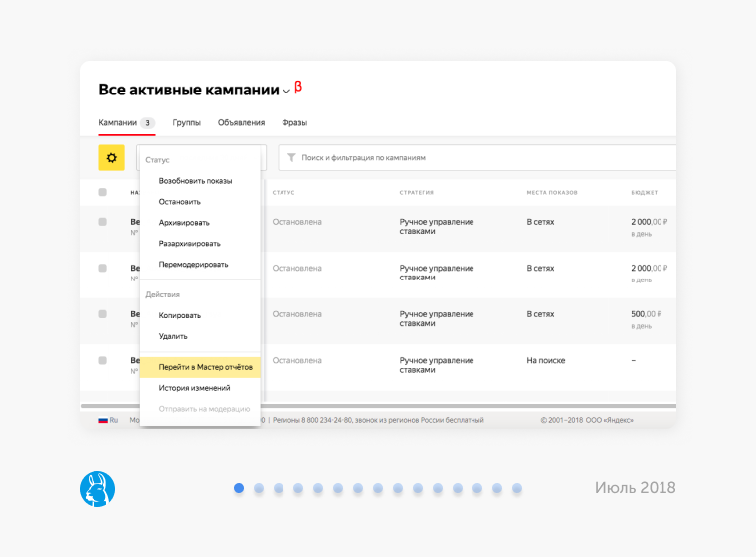The height and width of the screenshot is (557, 756).
Task: Click the red beta symbol
Action: pyautogui.click(x=298, y=88)
